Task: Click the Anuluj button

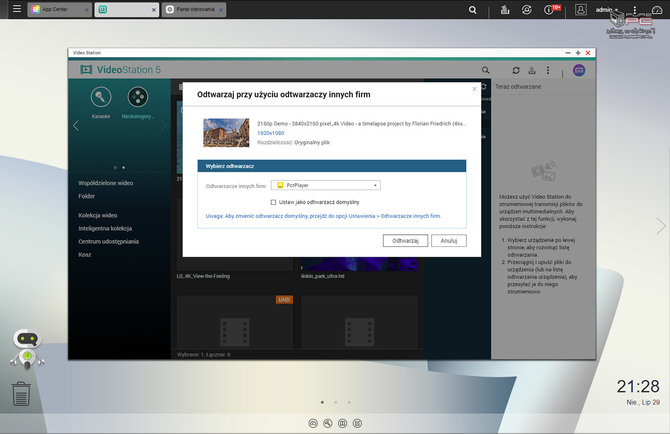Action: 449,240
